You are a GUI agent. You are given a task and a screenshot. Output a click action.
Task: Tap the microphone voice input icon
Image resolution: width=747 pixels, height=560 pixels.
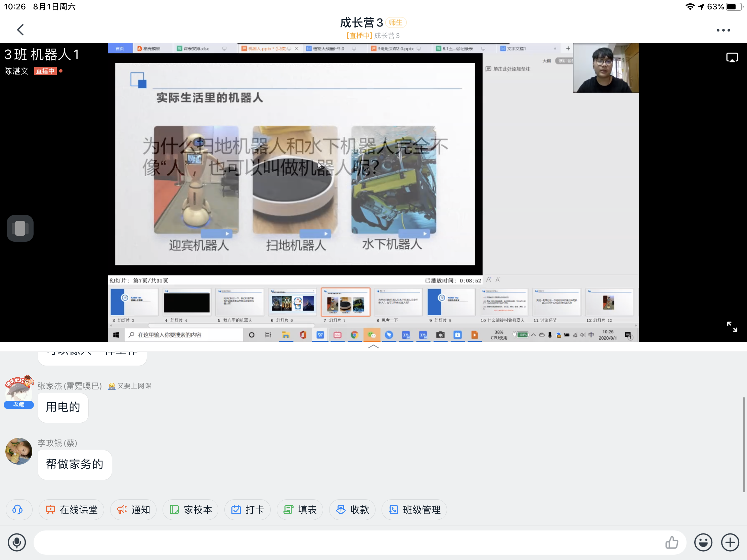17,543
